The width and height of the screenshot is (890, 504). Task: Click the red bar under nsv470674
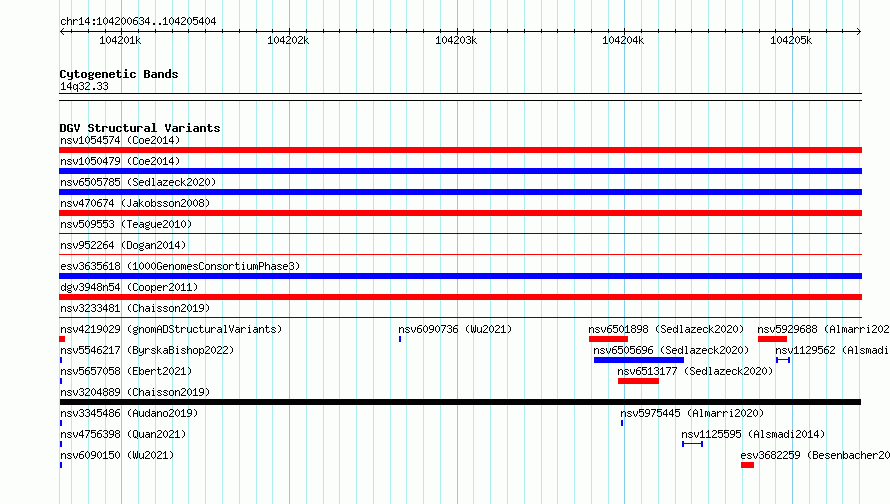[460, 213]
